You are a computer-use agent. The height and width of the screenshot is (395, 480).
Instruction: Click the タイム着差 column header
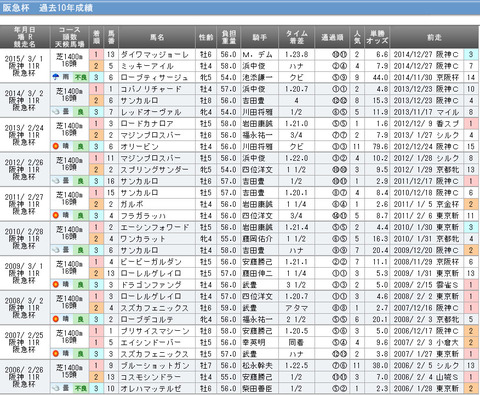296,37
